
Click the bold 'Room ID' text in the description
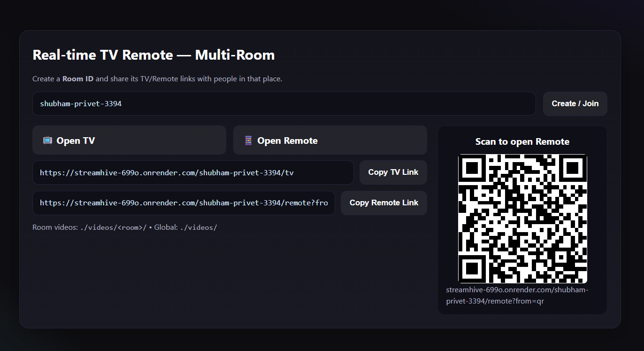point(78,79)
